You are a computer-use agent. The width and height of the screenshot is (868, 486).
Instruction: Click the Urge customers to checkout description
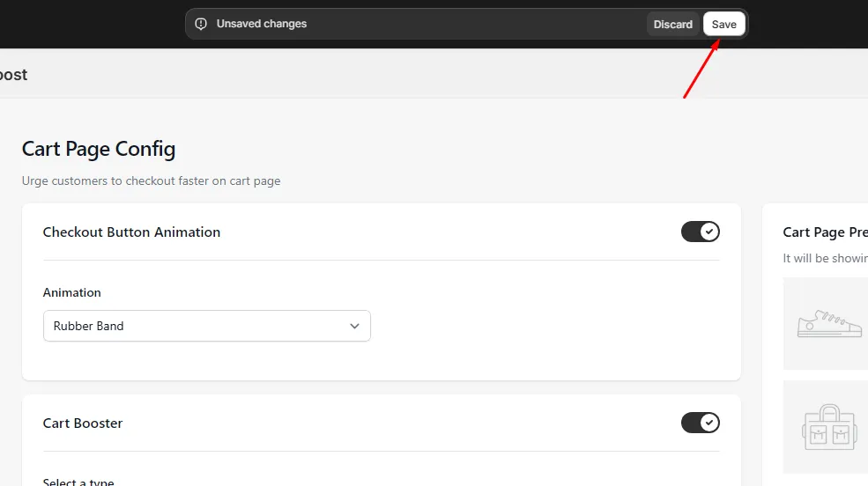click(x=151, y=180)
